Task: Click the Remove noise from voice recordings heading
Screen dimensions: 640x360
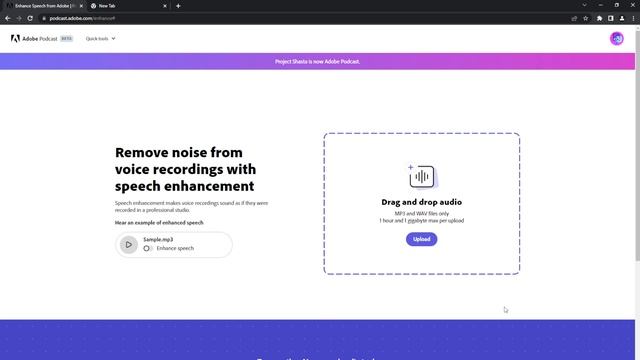Action: point(186,169)
